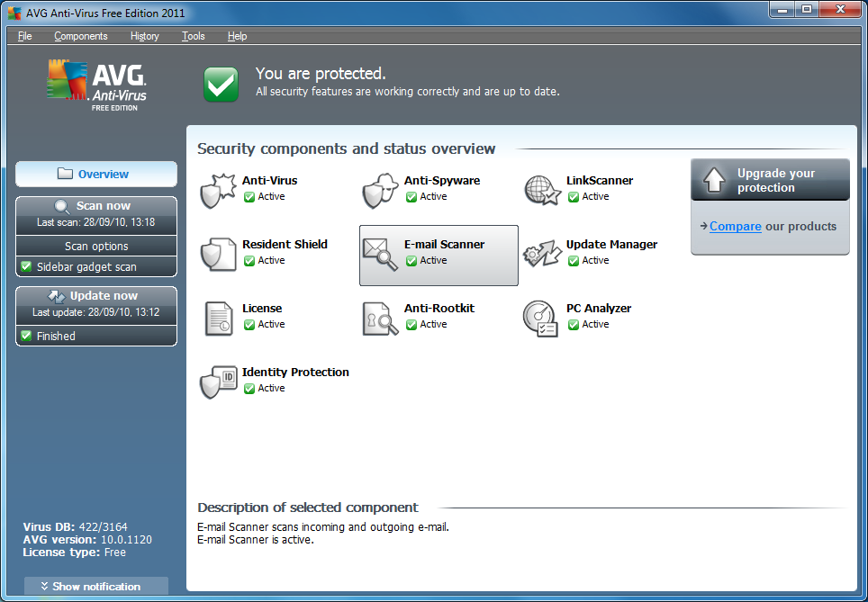Screen dimensions: 868x602
Task: Click PC Analyzer green Active check
Action: click(574, 324)
